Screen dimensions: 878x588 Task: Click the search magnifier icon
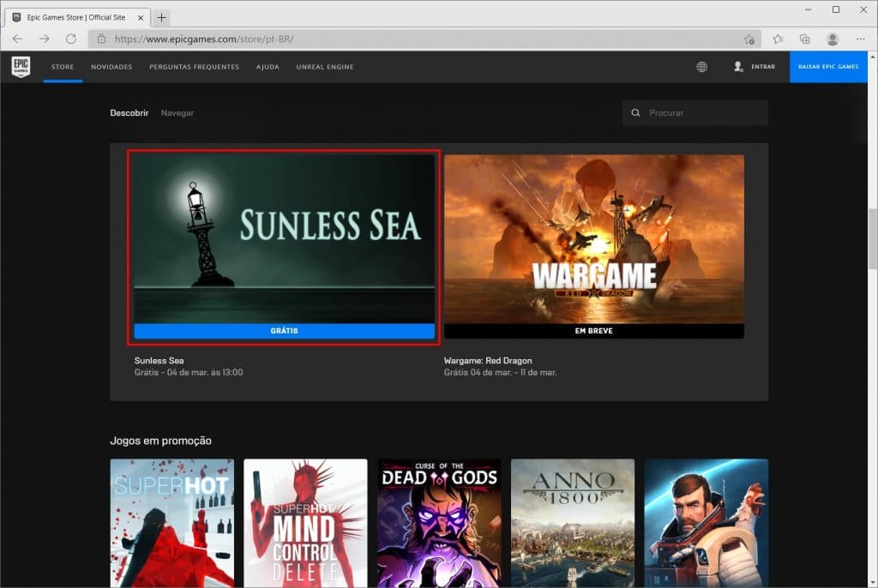click(x=635, y=112)
